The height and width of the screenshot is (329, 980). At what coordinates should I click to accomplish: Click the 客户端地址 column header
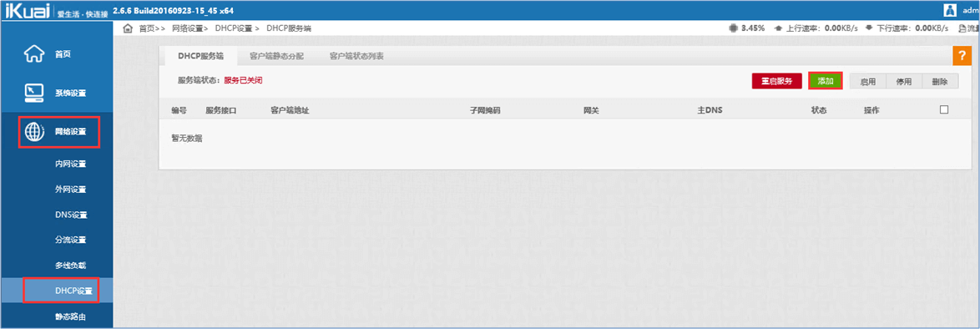click(x=290, y=110)
